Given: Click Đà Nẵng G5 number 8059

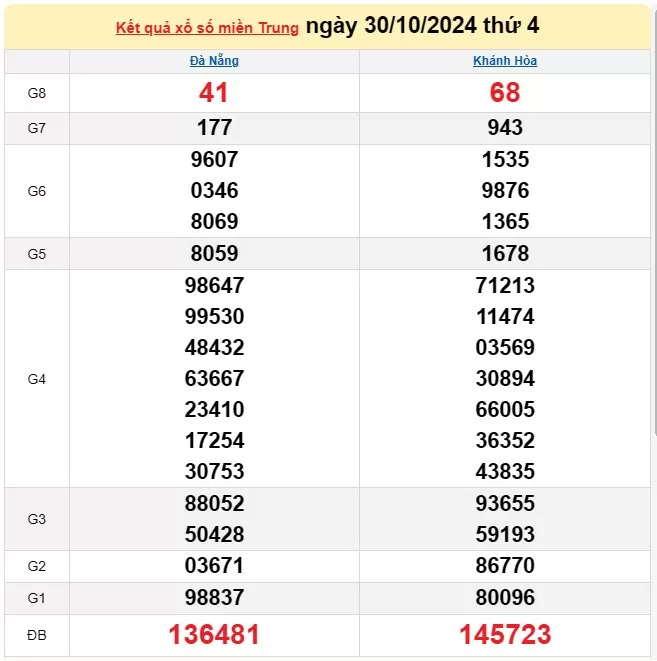Looking at the screenshot, I should pos(214,254).
